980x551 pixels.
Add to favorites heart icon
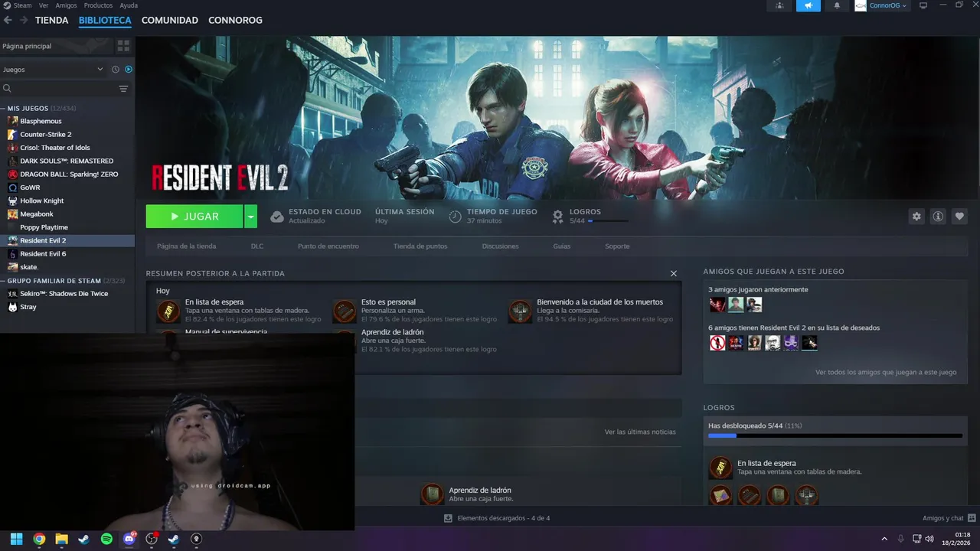click(959, 217)
